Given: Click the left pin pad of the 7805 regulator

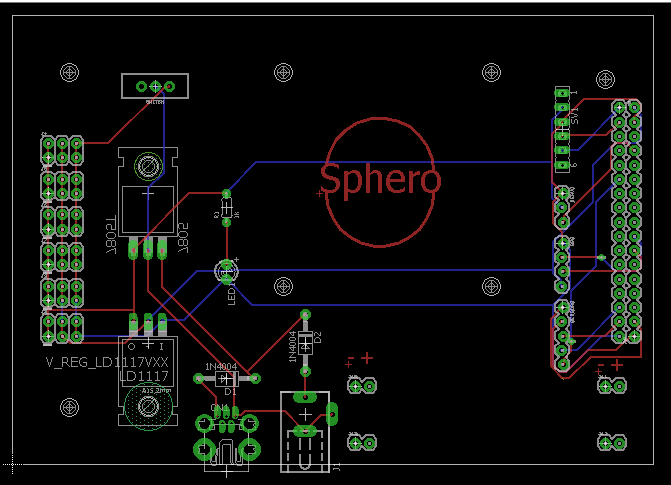Looking at the screenshot, I should click(133, 249).
